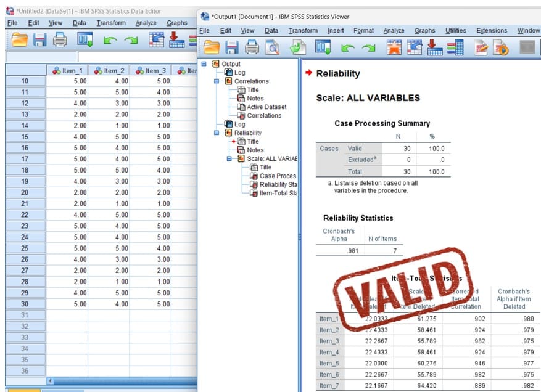Image resolution: width=541 pixels, height=392 pixels.
Task: Open Format menu in Viewer
Action: (x=364, y=31)
